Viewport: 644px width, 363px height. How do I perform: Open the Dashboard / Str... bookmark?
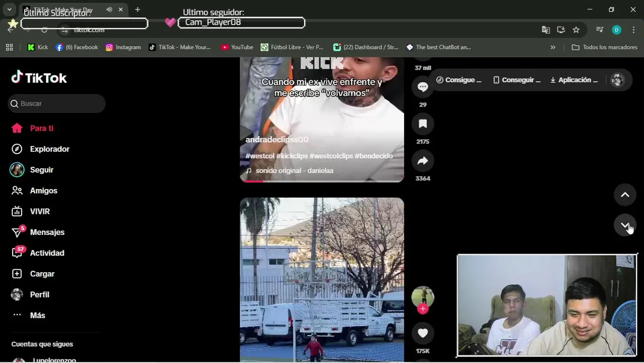tap(365, 47)
